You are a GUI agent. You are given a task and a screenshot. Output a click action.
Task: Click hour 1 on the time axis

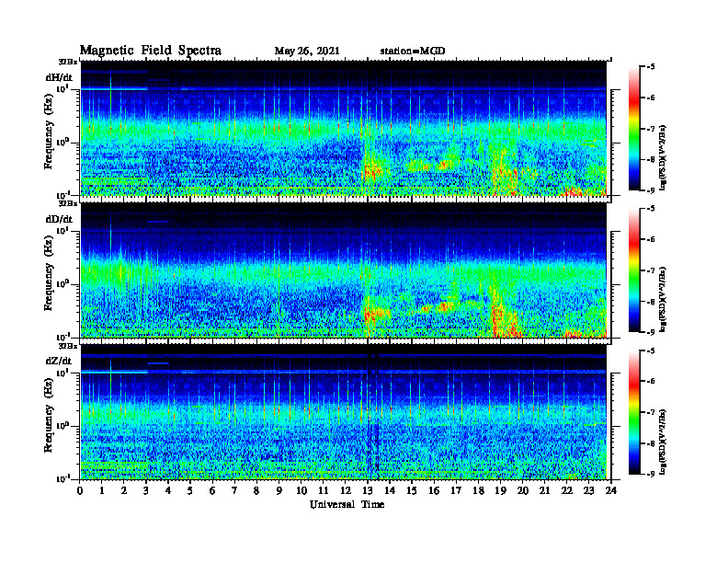click(x=102, y=490)
